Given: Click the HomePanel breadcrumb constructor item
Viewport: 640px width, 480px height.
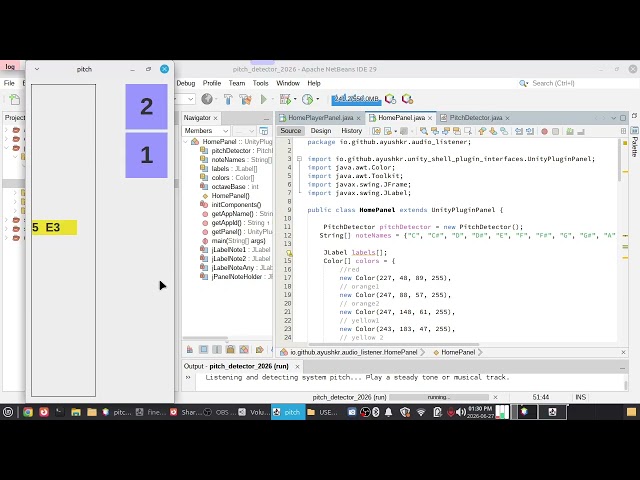Looking at the screenshot, I should [x=458, y=352].
